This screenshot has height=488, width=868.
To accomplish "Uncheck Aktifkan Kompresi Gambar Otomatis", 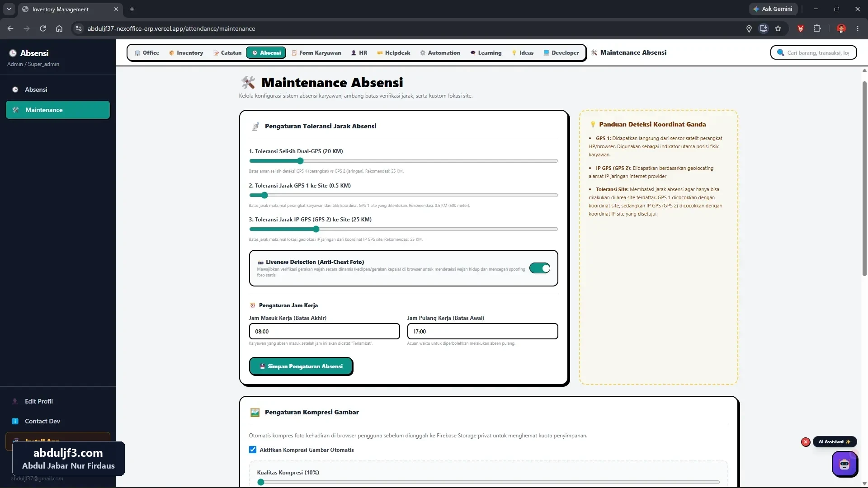I will (253, 450).
